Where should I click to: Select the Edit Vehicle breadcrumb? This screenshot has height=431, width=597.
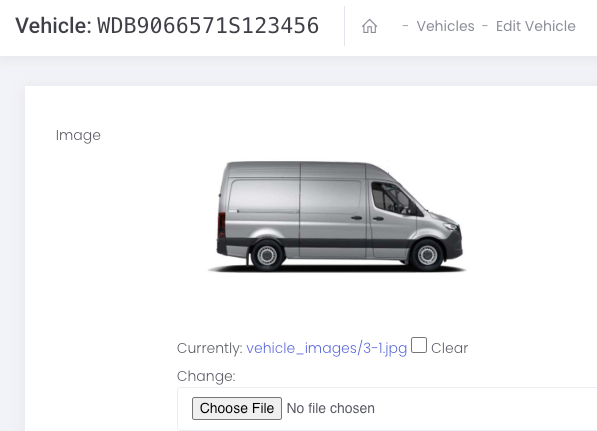pos(535,26)
